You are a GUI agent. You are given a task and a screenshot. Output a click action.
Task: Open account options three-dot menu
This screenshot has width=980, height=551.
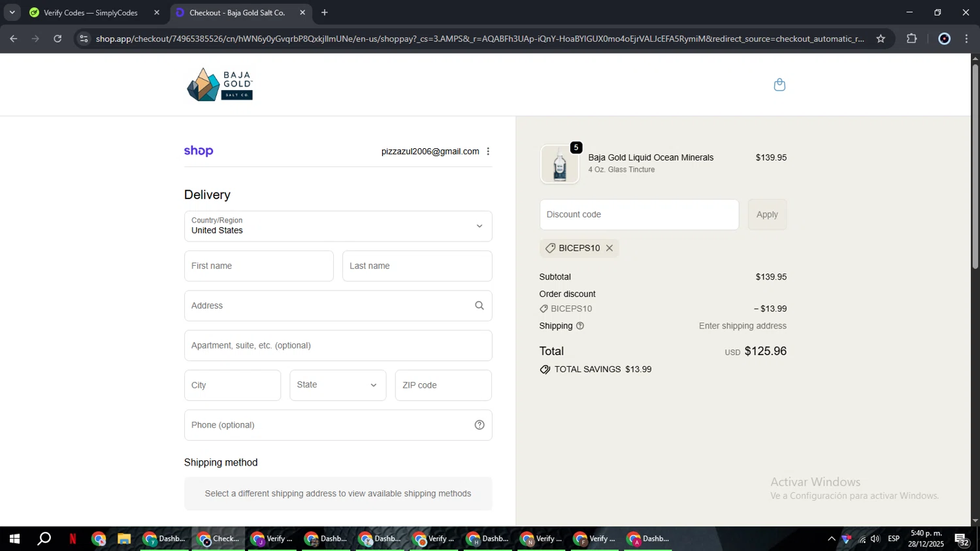(x=488, y=151)
